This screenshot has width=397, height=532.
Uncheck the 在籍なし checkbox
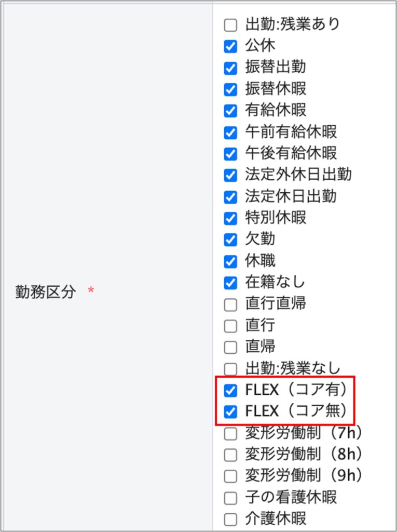click(x=230, y=283)
